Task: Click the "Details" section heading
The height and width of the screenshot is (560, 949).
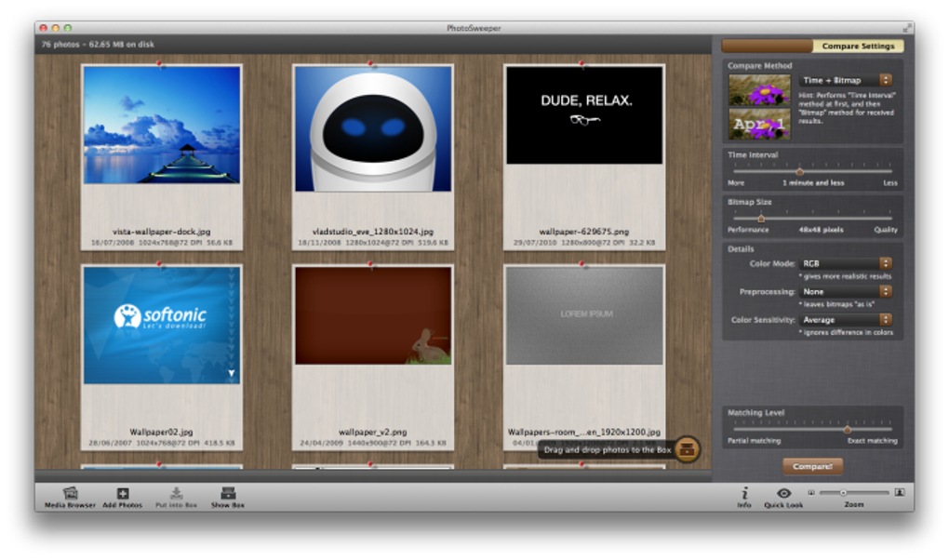Action: pos(741,248)
